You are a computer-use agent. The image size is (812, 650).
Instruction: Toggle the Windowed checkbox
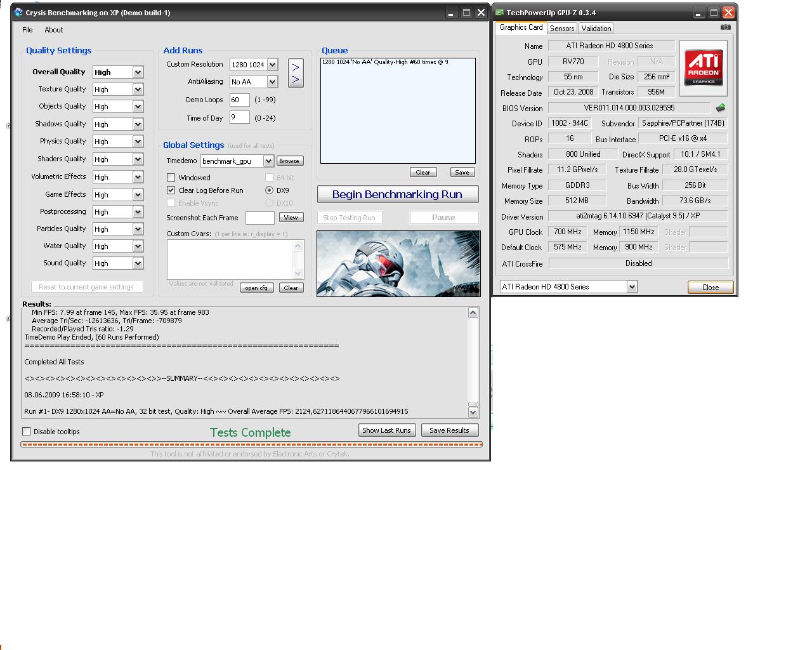(171, 178)
